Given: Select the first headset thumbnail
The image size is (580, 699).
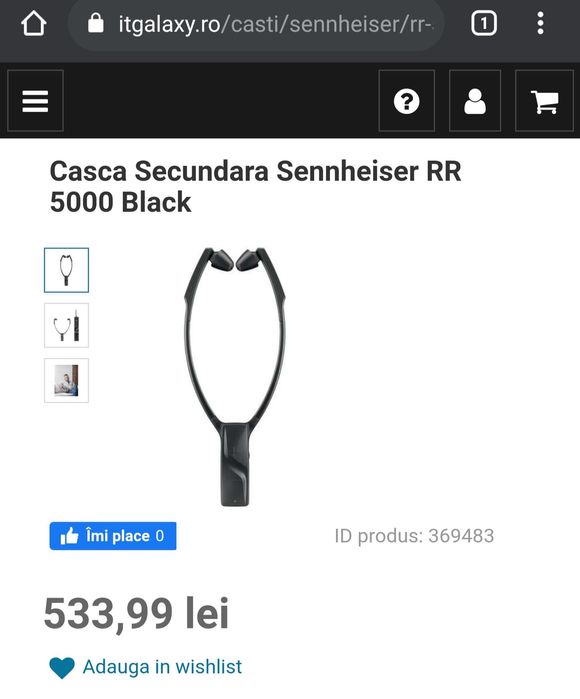Looking at the screenshot, I should pos(66,270).
